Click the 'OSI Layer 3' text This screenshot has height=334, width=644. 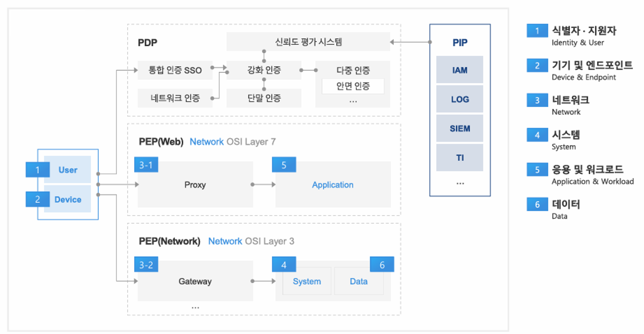coord(269,241)
